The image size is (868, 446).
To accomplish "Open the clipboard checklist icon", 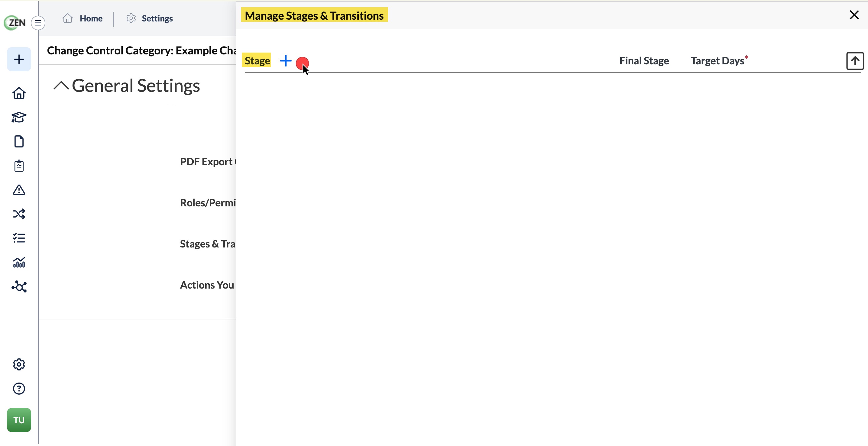I will pyautogui.click(x=19, y=166).
